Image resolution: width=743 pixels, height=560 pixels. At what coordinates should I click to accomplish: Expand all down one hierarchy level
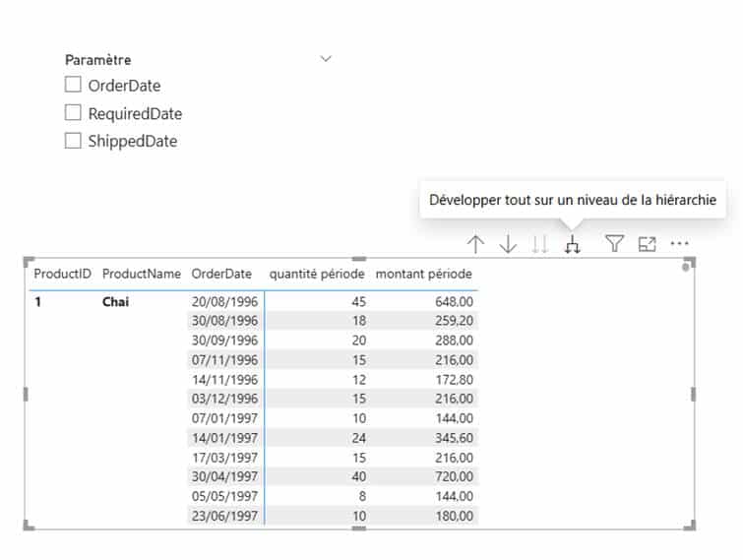pos(573,245)
